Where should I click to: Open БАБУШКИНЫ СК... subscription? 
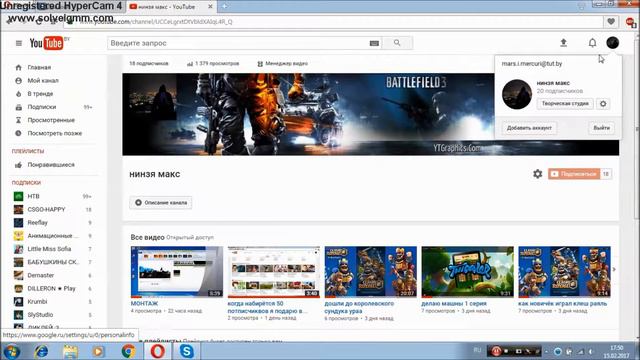pyautogui.click(x=53, y=262)
